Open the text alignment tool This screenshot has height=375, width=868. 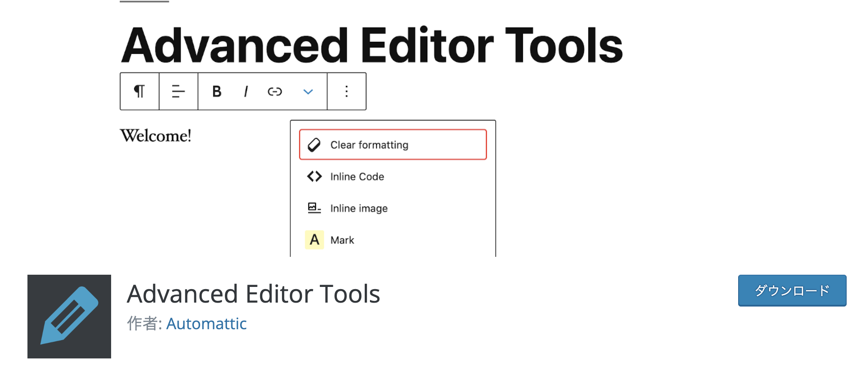[178, 92]
